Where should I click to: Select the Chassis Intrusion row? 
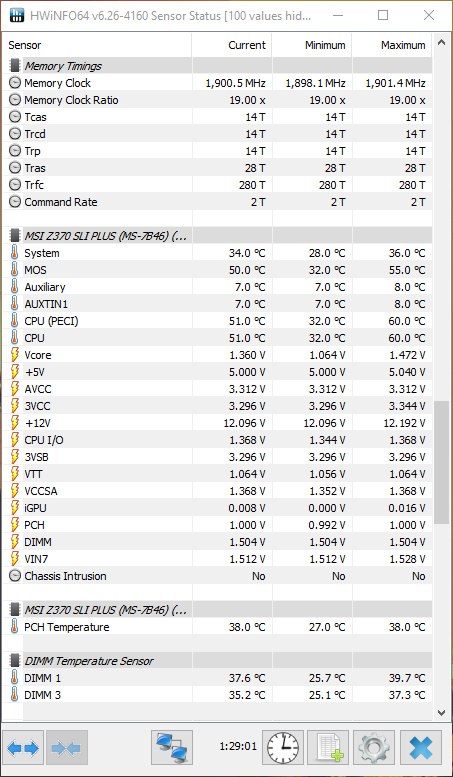click(218, 576)
